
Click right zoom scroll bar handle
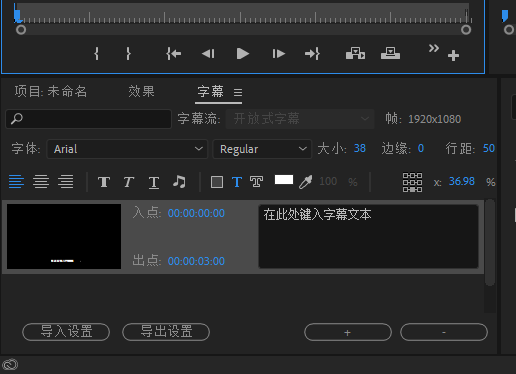466,30
